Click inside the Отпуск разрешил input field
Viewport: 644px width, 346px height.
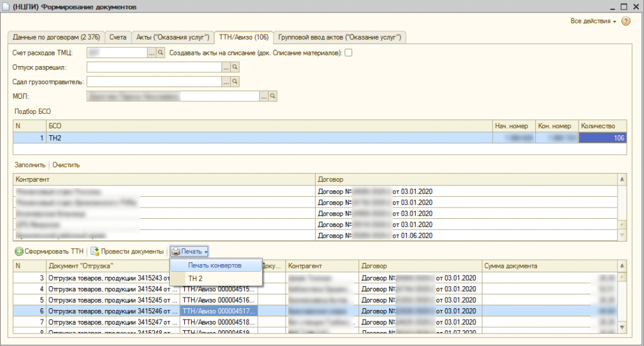[153, 67]
